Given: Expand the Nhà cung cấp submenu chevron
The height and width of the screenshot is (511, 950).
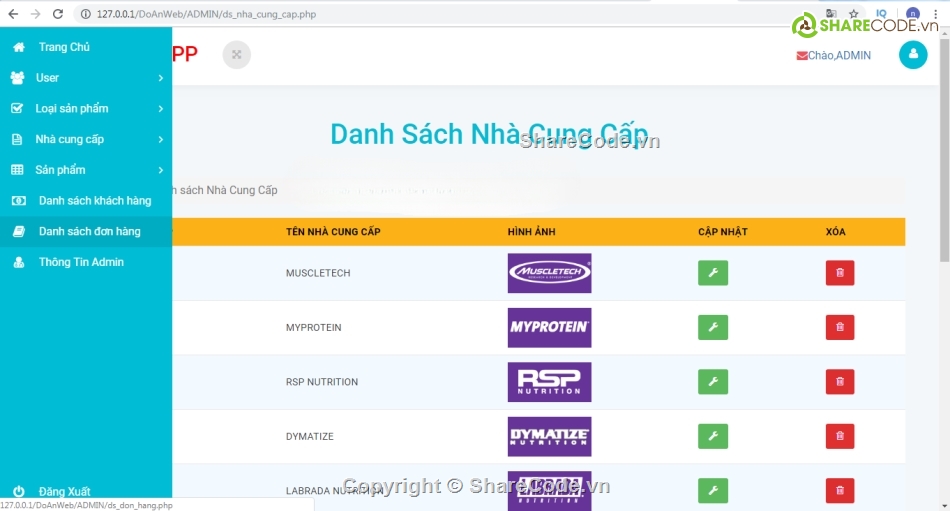Looking at the screenshot, I should pyautogui.click(x=161, y=139).
